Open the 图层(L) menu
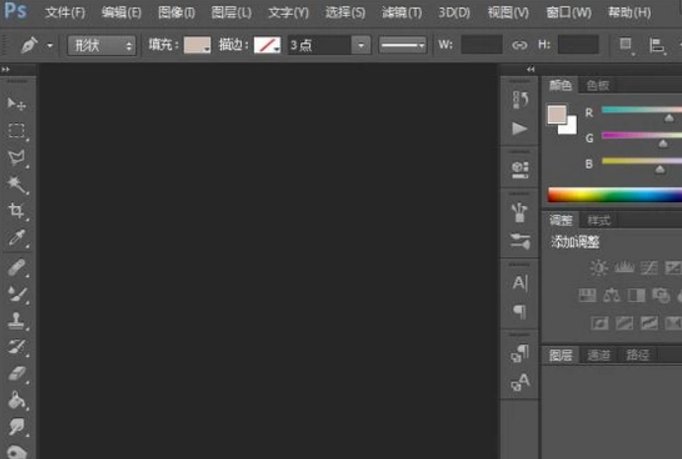682x459 pixels. pos(231,13)
